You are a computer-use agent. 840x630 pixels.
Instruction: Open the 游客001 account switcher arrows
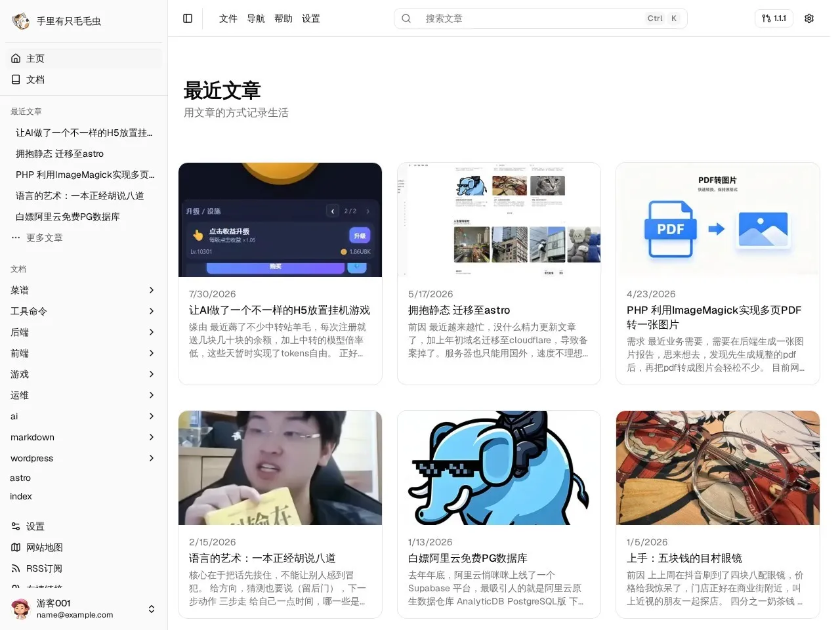[x=152, y=609]
